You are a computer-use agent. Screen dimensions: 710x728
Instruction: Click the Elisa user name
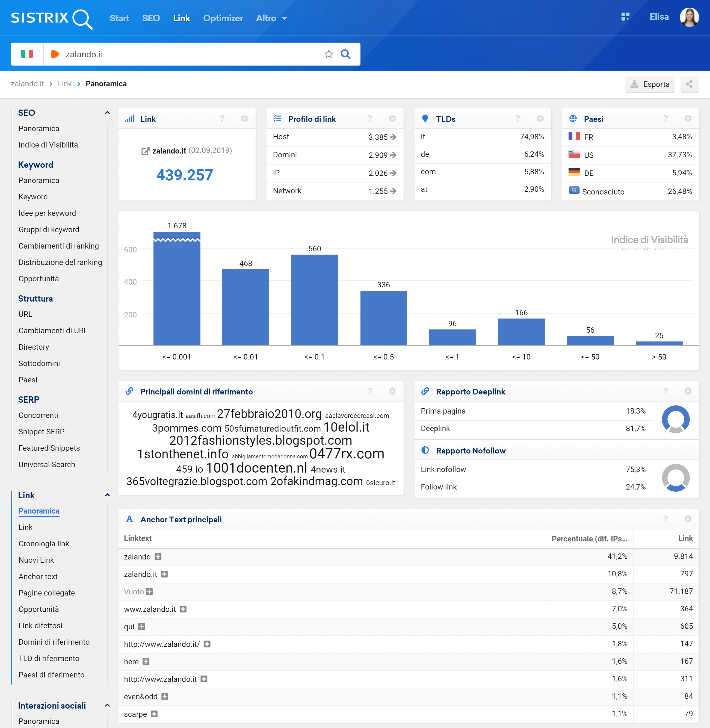point(659,17)
